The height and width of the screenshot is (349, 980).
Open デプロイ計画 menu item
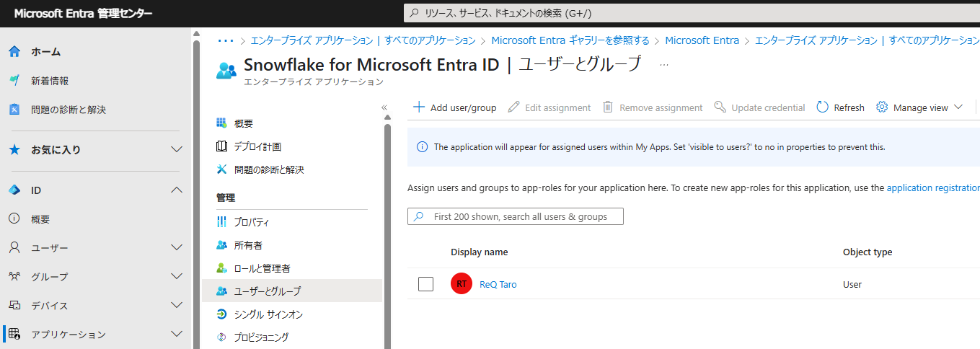click(291, 146)
